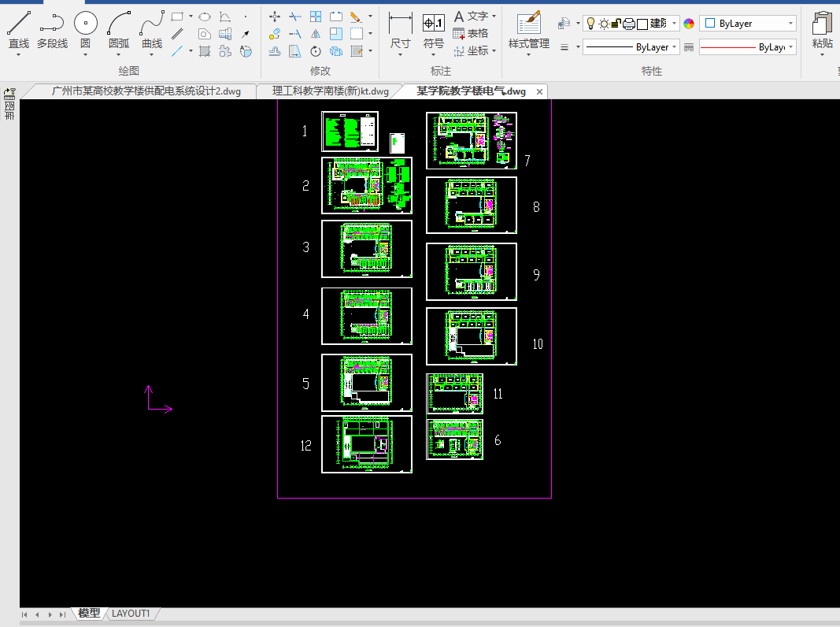The height and width of the screenshot is (627, 840).
Task: Toggle the layer freeze sun icon
Action: pos(604,24)
